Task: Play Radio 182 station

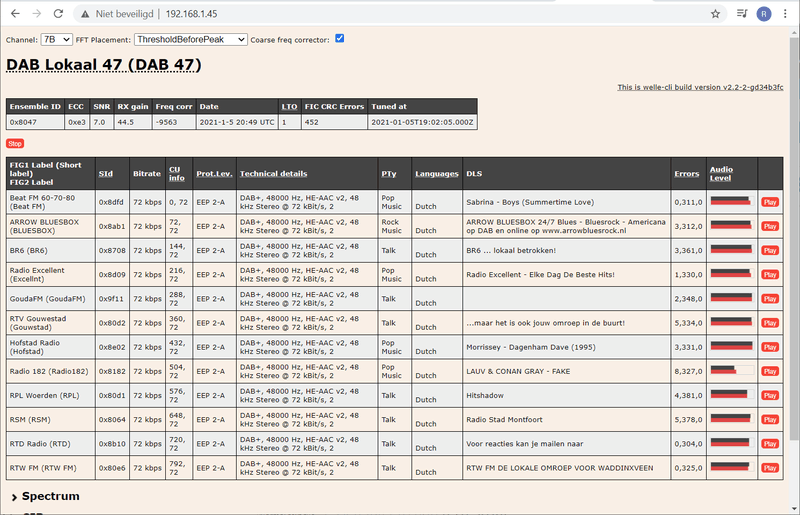Action: coord(770,371)
